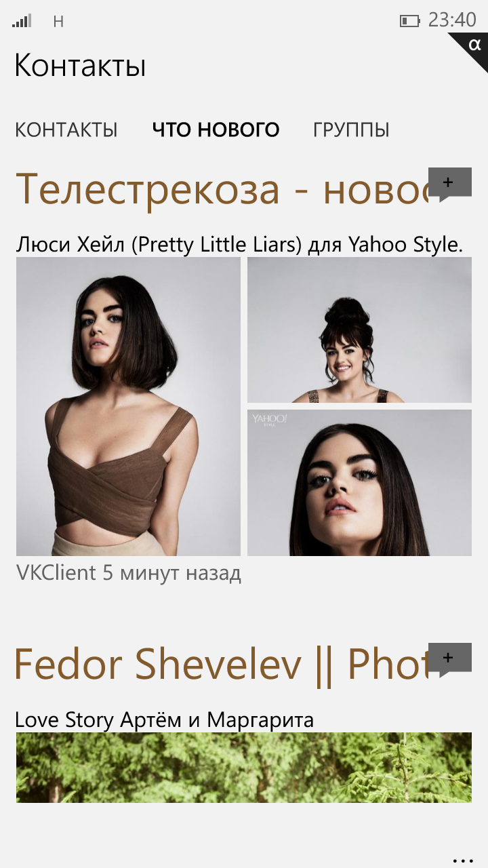Tap the signal strength indicator
Viewport: 488px width, 868px height.
tap(22, 21)
